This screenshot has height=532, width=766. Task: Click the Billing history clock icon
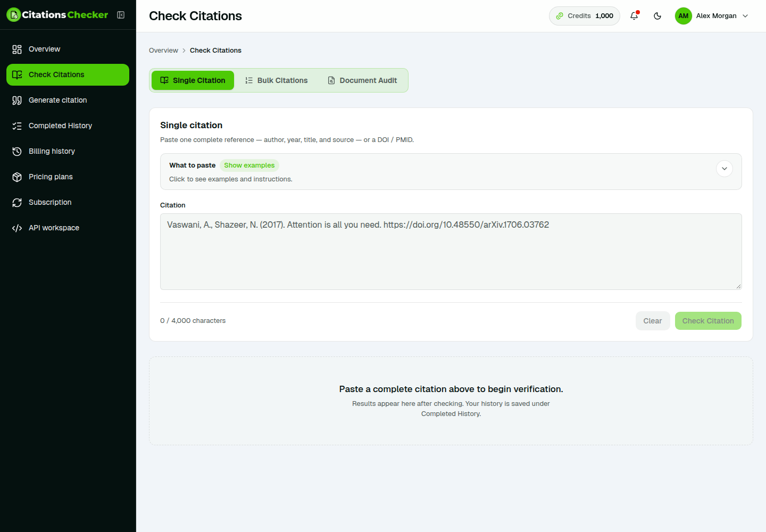pos(17,151)
